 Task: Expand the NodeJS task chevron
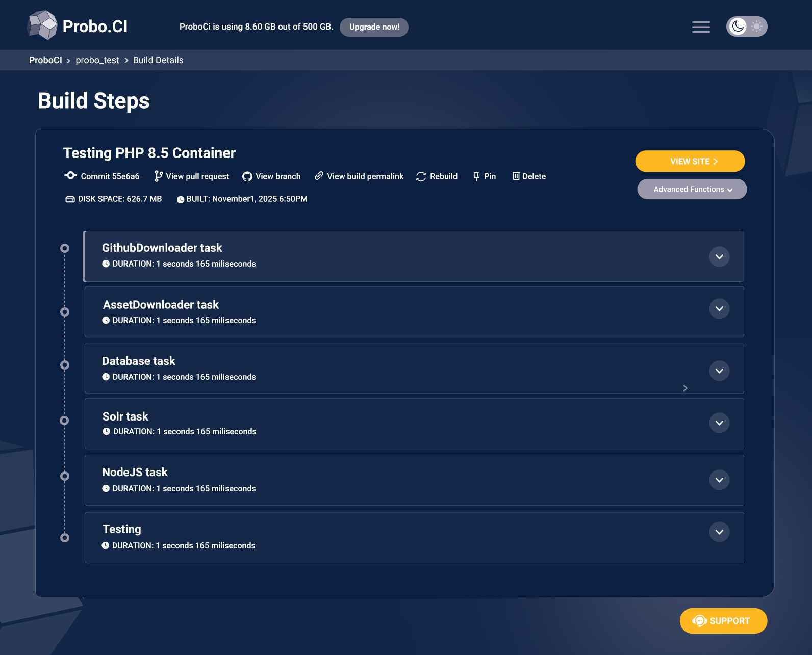[719, 480]
